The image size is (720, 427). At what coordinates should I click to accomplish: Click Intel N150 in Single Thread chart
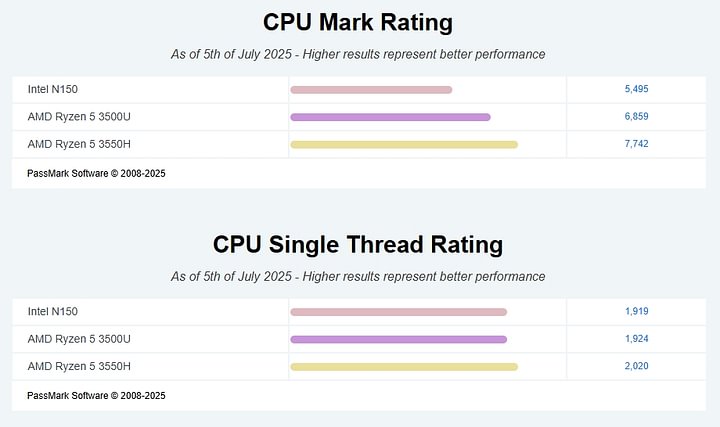point(53,311)
